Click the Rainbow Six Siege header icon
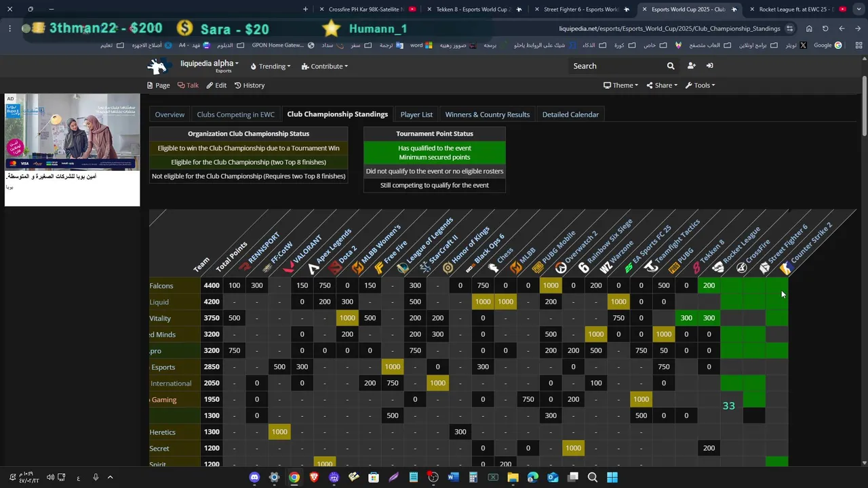Screen dimensions: 868x488 (584, 268)
